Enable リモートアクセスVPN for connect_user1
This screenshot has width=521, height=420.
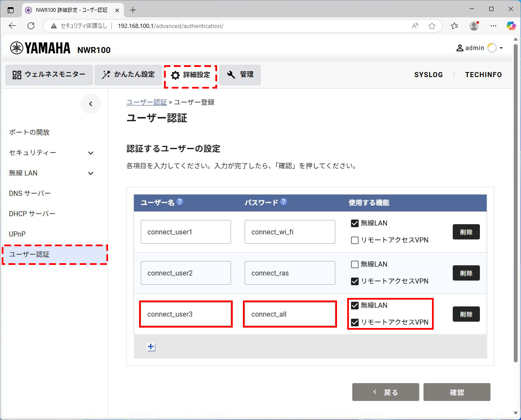coord(355,240)
